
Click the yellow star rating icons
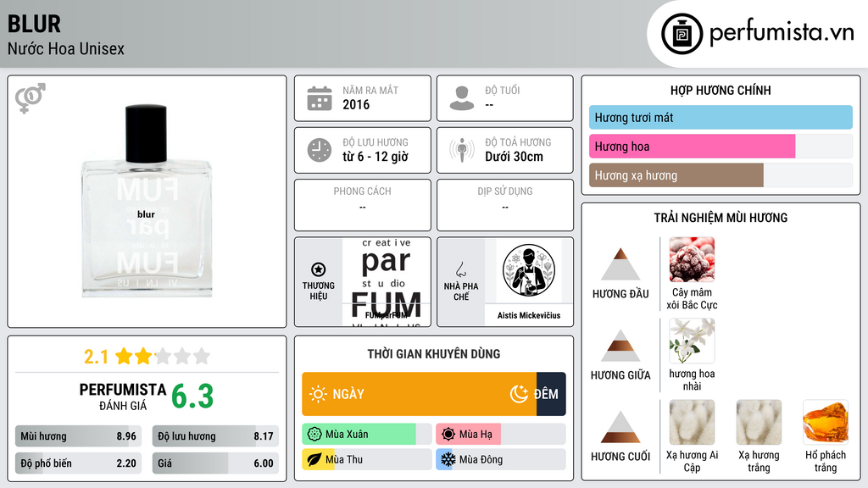163,356
